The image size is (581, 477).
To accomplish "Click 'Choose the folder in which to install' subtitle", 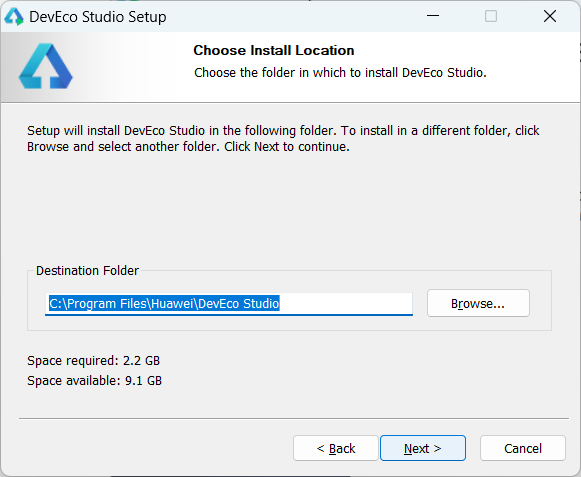I will click(340, 72).
